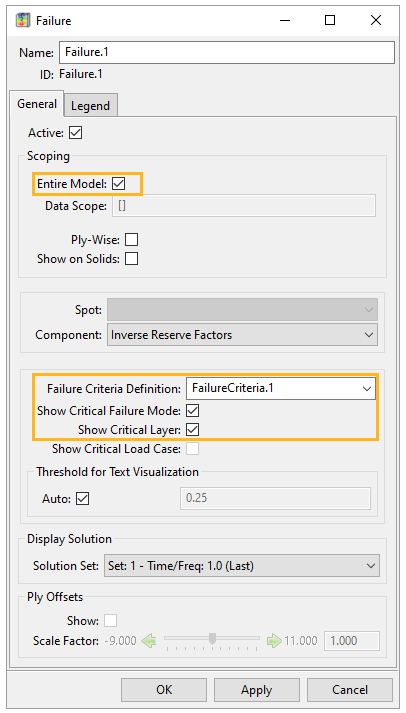
Task: Click the Apply button
Action: pos(256,690)
